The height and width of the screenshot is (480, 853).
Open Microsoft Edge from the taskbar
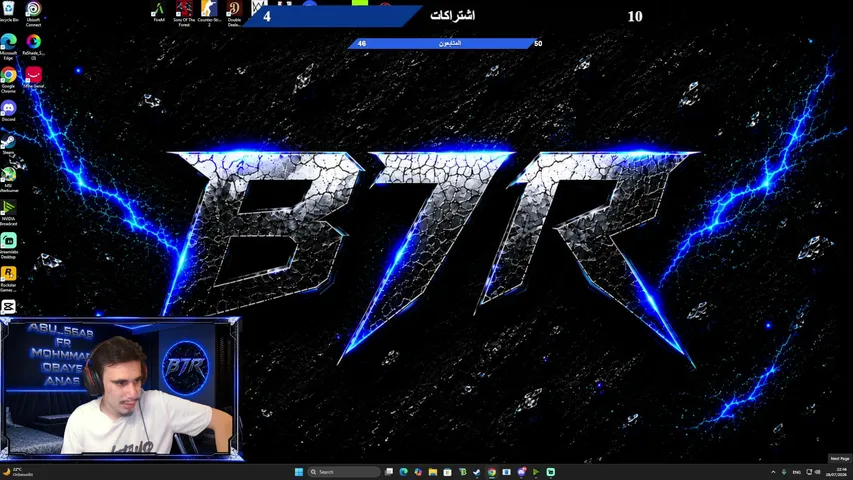point(403,472)
